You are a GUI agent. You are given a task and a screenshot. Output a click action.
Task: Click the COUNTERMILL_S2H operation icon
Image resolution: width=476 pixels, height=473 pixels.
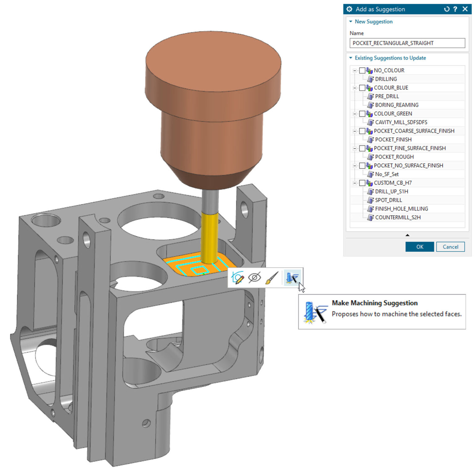point(370,217)
